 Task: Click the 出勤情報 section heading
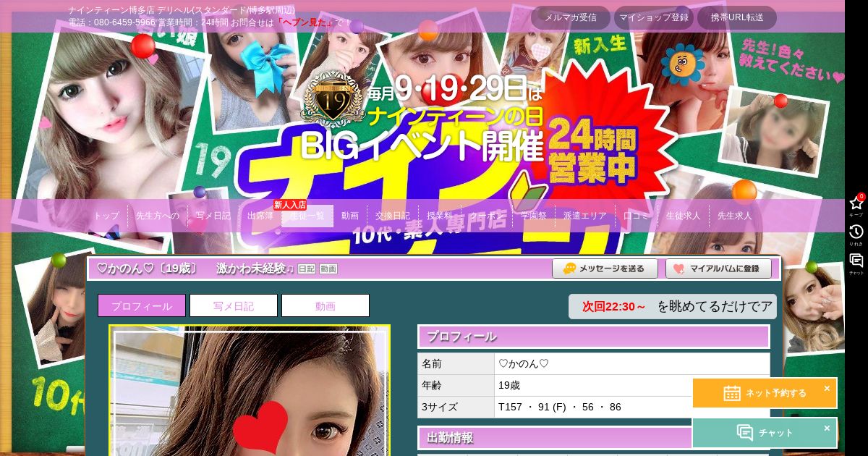point(593,438)
